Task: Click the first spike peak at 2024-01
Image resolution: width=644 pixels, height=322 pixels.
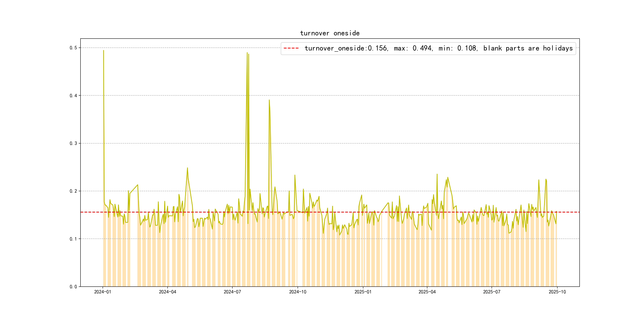Action: [104, 51]
